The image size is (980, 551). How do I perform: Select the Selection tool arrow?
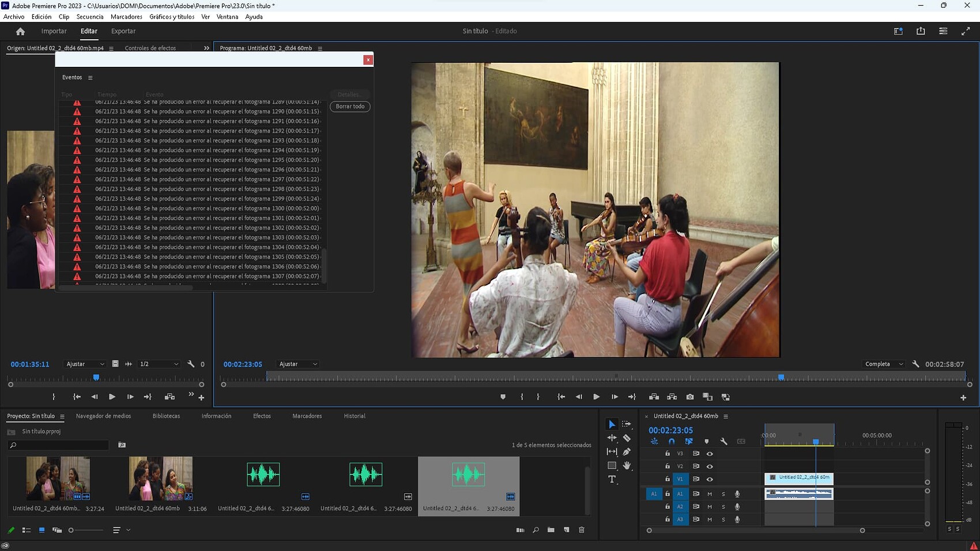click(x=612, y=424)
